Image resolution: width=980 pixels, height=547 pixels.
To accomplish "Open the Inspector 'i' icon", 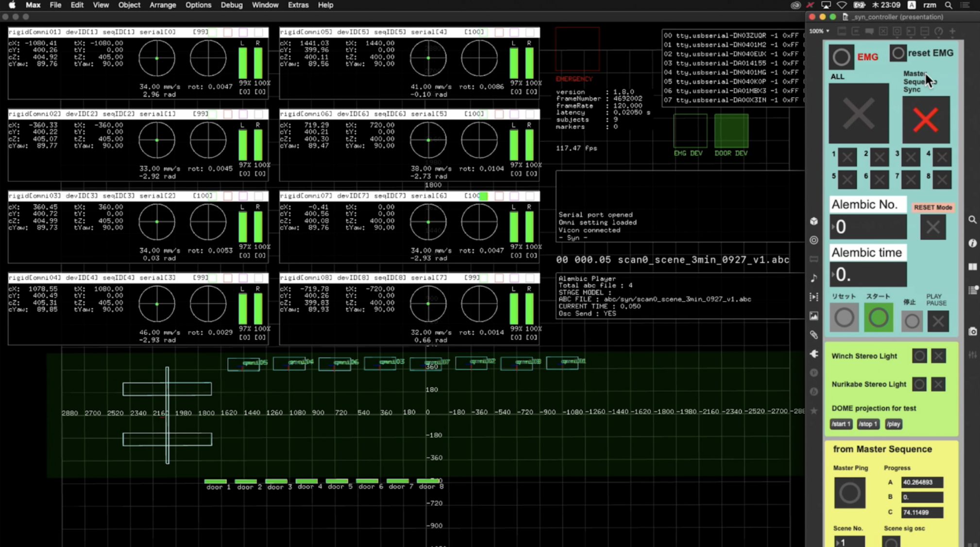I will pyautogui.click(x=972, y=243).
